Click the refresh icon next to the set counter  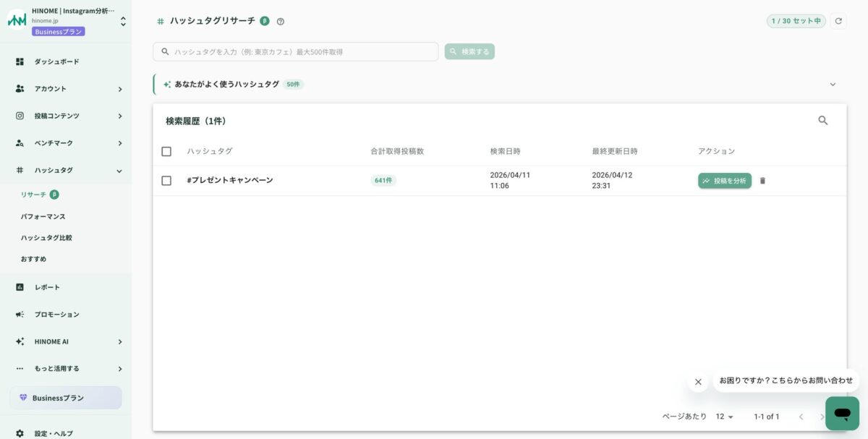pyautogui.click(x=838, y=21)
